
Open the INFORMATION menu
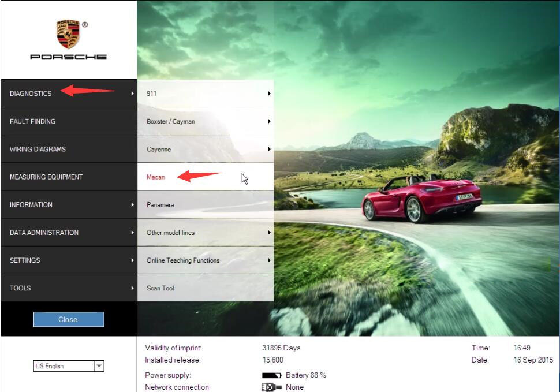click(69, 204)
